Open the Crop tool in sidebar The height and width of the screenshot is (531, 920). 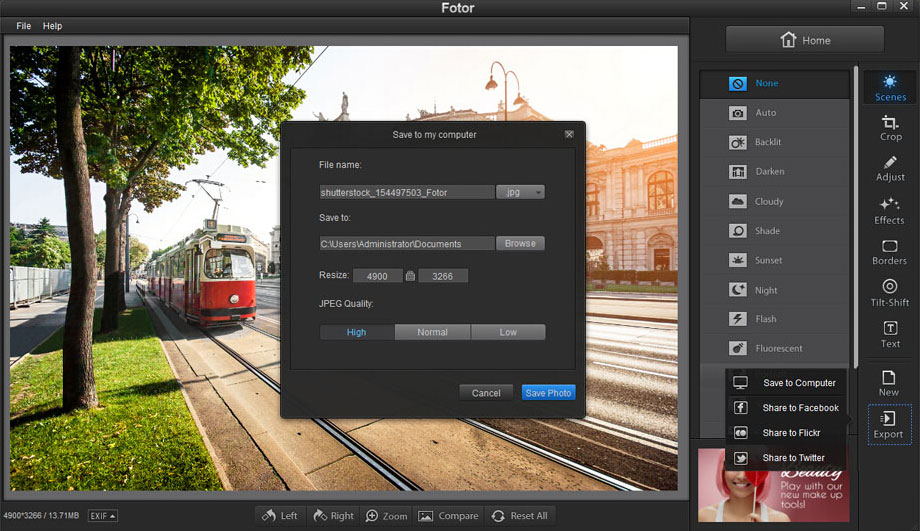890,127
